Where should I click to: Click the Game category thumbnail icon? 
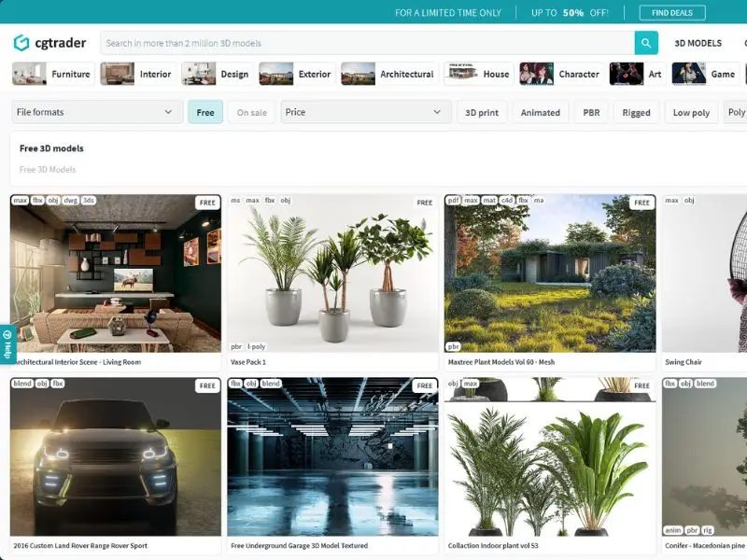click(x=689, y=74)
